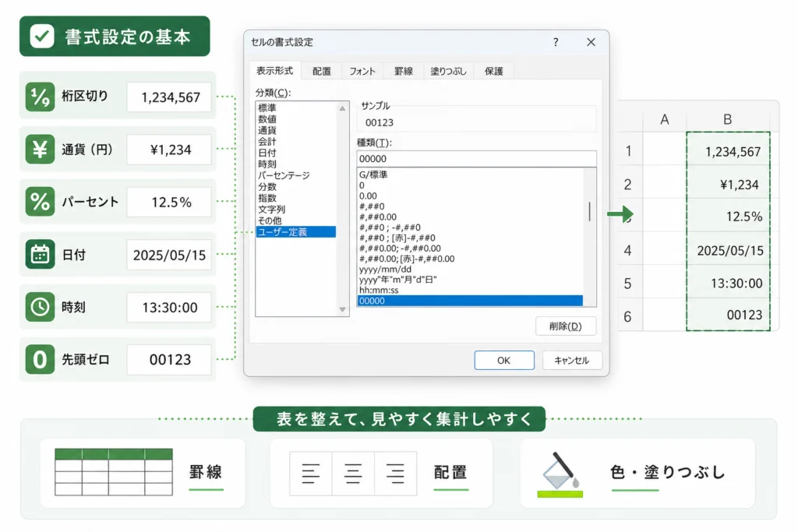This screenshot has width=798, height=532.
Task: Select 日付 in the category list
Action: [x=295, y=153]
